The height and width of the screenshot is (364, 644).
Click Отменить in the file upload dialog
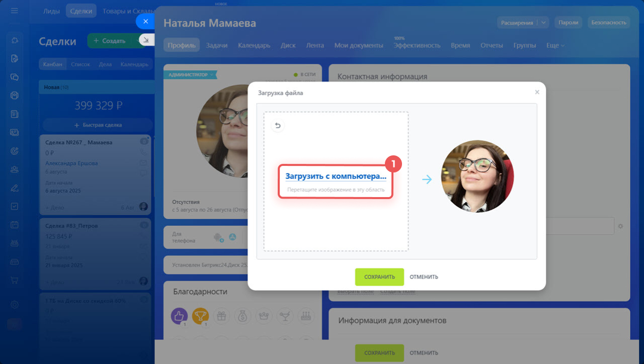(x=424, y=277)
